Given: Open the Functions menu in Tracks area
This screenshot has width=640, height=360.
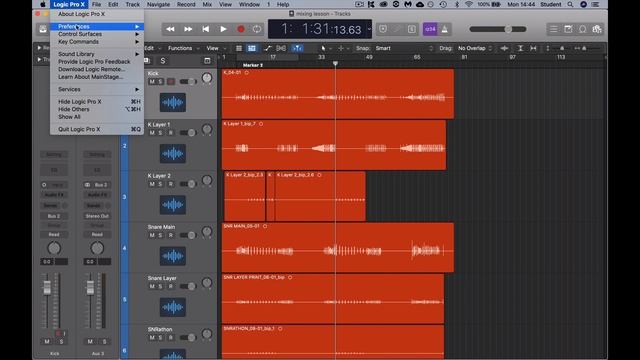Looking at the screenshot, I should 183,48.
